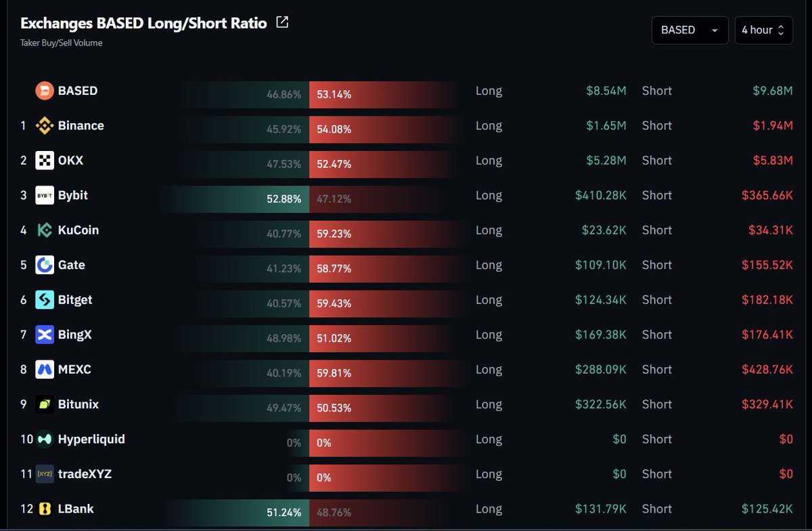Click the Taker Buy/Sell Volume subtitle
Image resolution: width=812 pixels, height=531 pixels.
[62, 43]
